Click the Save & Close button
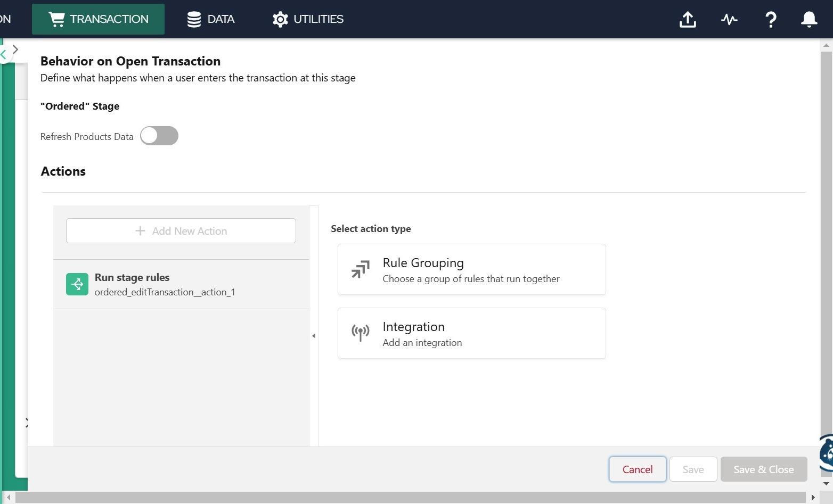Image resolution: width=833 pixels, height=504 pixels. coord(764,469)
